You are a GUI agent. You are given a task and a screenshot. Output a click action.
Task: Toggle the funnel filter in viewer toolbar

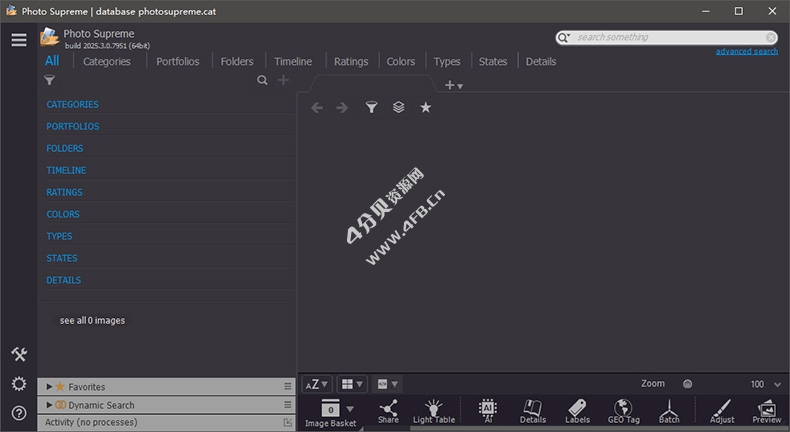[371, 108]
